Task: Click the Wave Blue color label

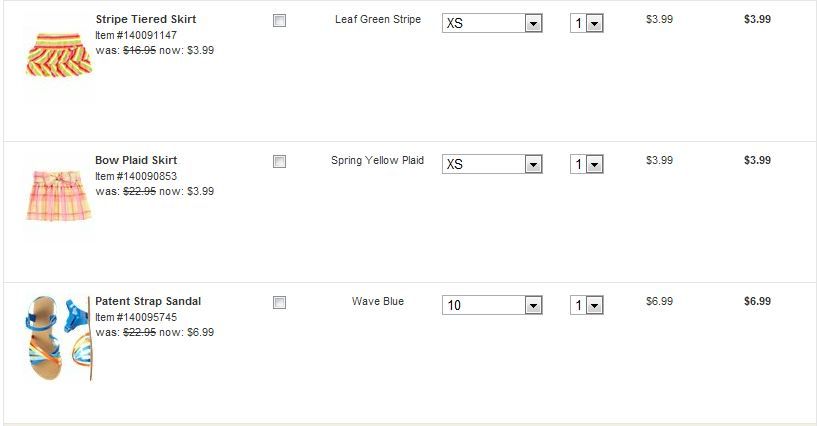Action: [378, 301]
